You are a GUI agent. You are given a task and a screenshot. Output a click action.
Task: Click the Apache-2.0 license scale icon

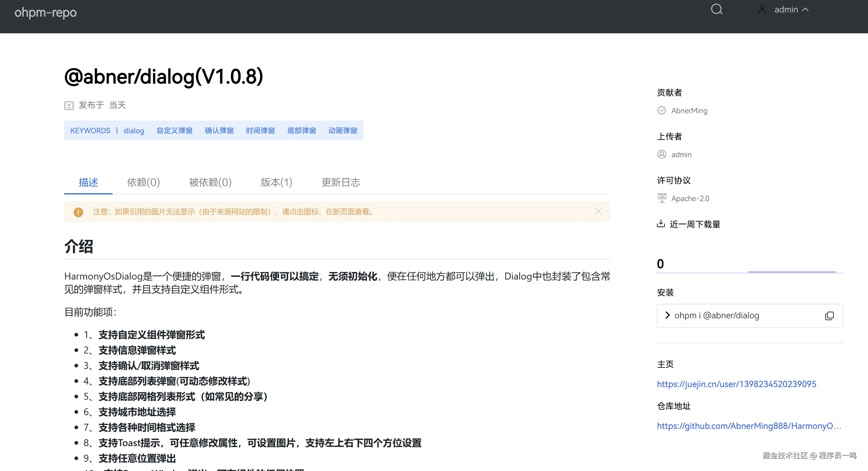point(662,198)
